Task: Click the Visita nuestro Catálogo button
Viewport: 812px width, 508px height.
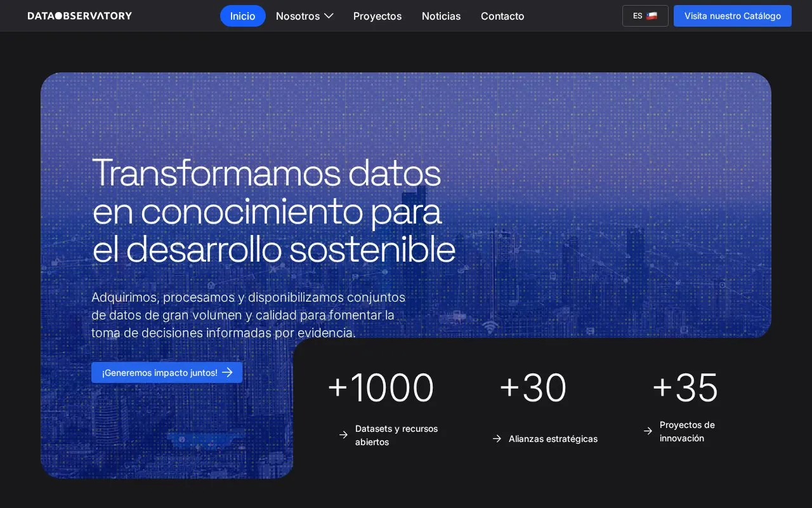Action: pos(733,16)
